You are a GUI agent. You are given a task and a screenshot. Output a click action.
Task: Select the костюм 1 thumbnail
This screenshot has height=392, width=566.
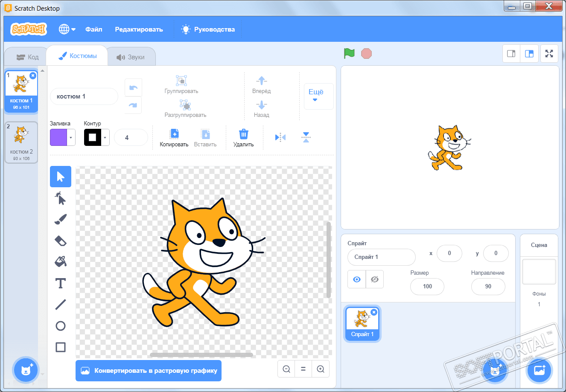(x=21, y=91)
